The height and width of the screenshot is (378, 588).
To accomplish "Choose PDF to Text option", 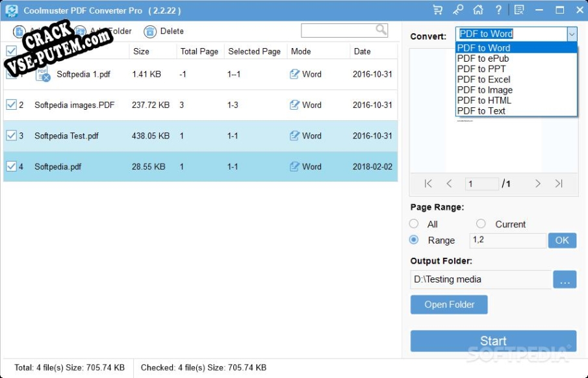I will tap(517, 111).
